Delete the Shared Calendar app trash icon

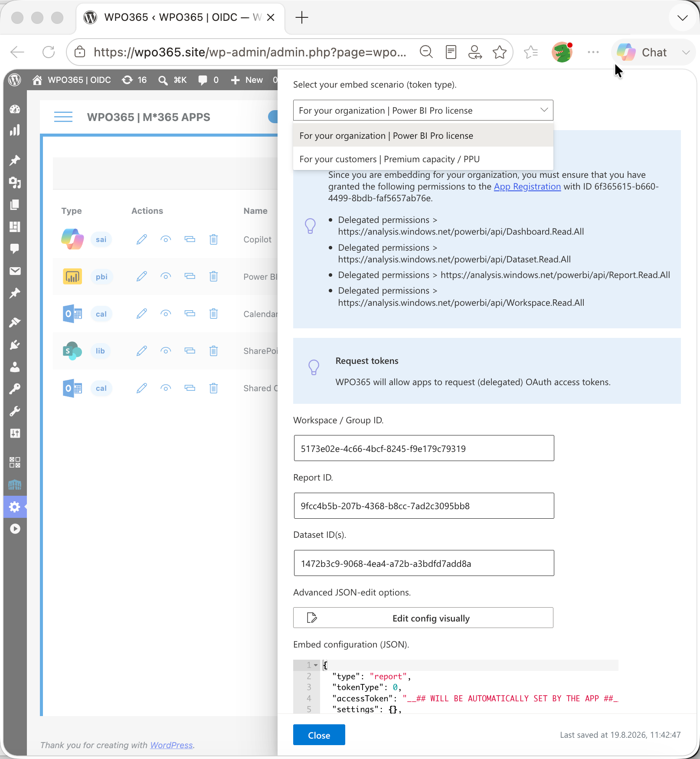[x=214, y=388]
